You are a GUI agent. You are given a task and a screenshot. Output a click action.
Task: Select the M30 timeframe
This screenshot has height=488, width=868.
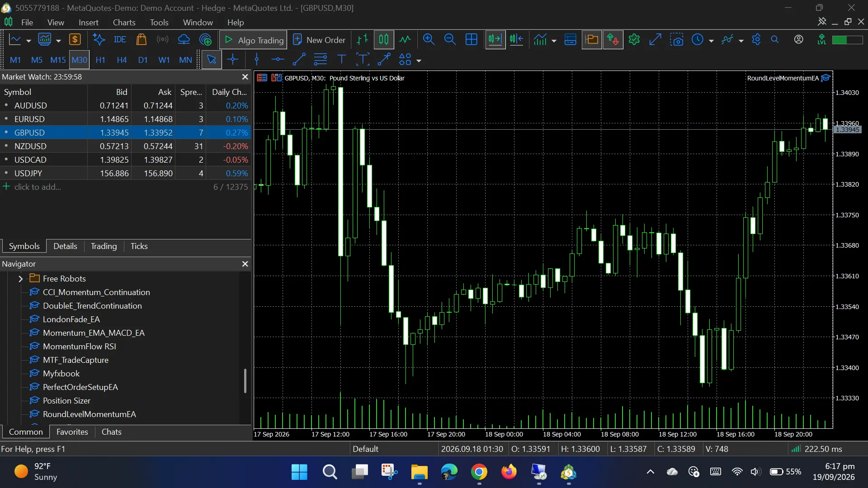click(x=79, y=60)
